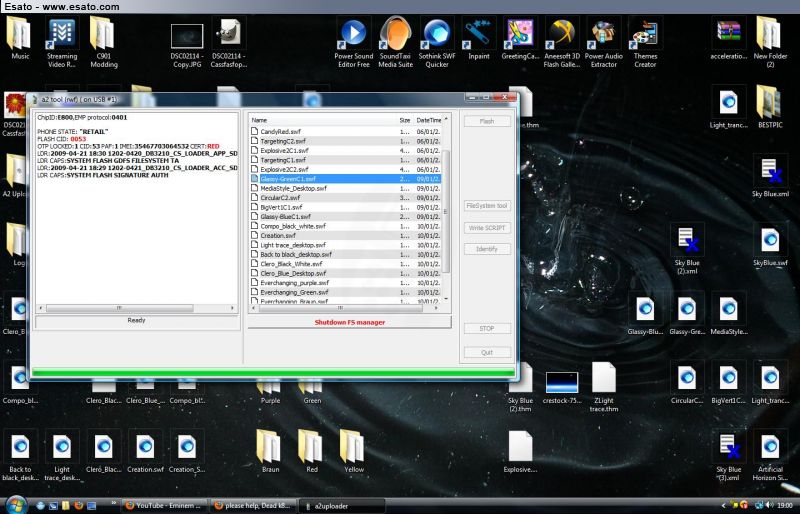The width and height of the screenshot is (800, 514).
Task: Open the Music folder on desktop
Action: [19, 38]
